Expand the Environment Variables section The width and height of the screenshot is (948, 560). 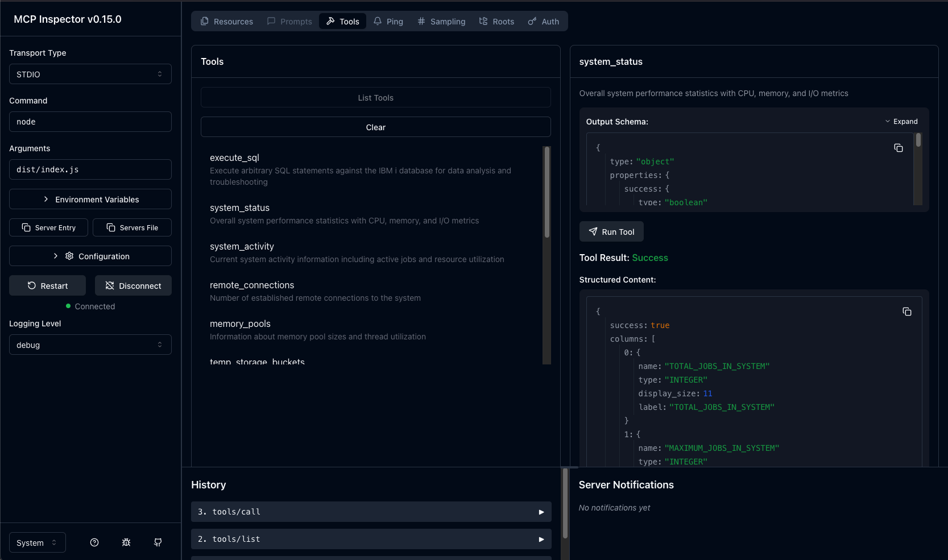(x=90, y=200)
